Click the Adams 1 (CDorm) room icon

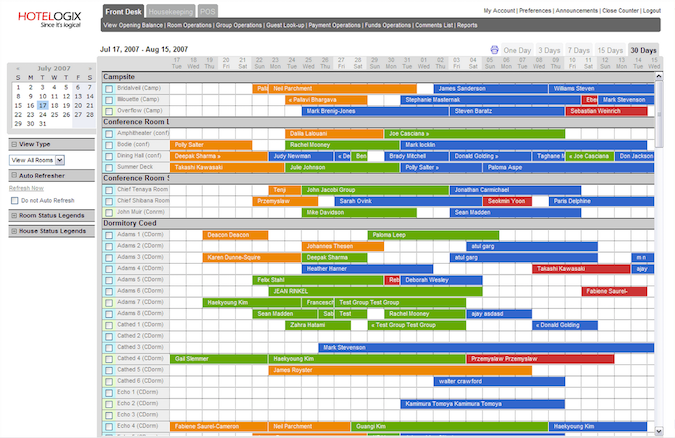109,235
